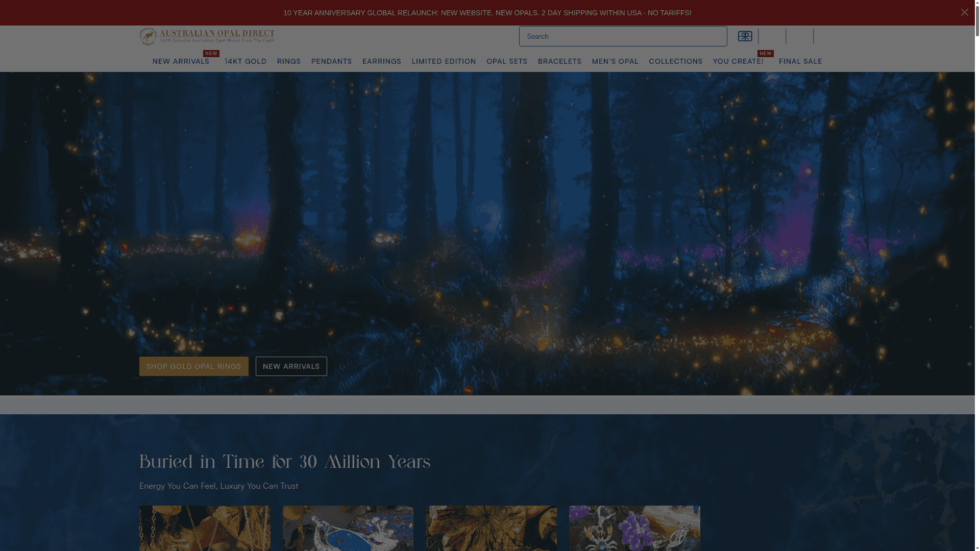Click the NEW ARRIVALS hero button
Image resolution: width=980 pixels, height=551 pixels.
pos(291,366)
